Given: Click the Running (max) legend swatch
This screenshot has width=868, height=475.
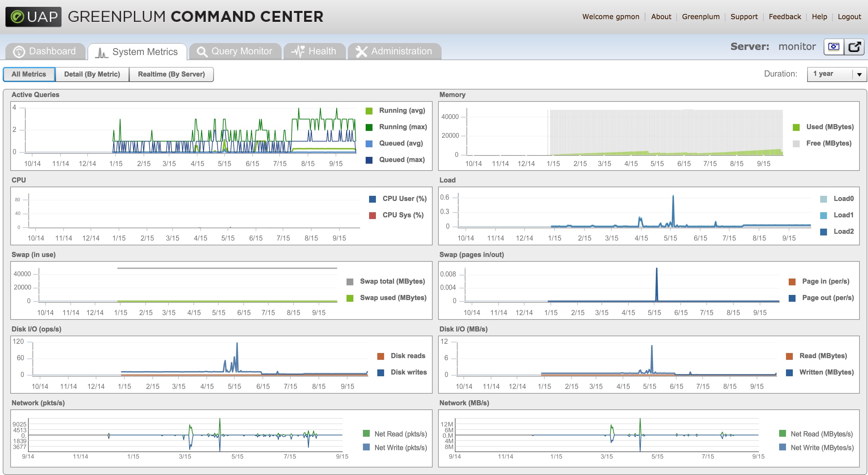Looking at the screenshot, I should click(369, 127).
